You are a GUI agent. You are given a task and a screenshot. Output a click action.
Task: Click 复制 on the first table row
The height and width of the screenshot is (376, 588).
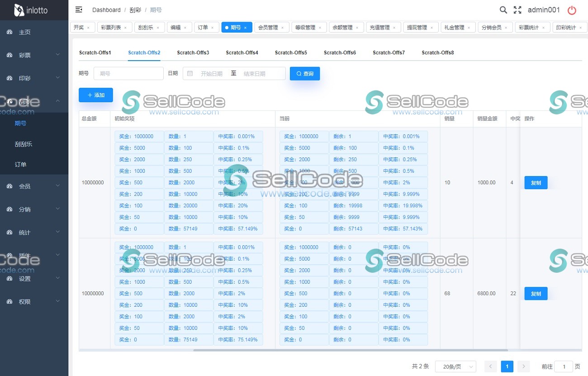pos(536,182)
